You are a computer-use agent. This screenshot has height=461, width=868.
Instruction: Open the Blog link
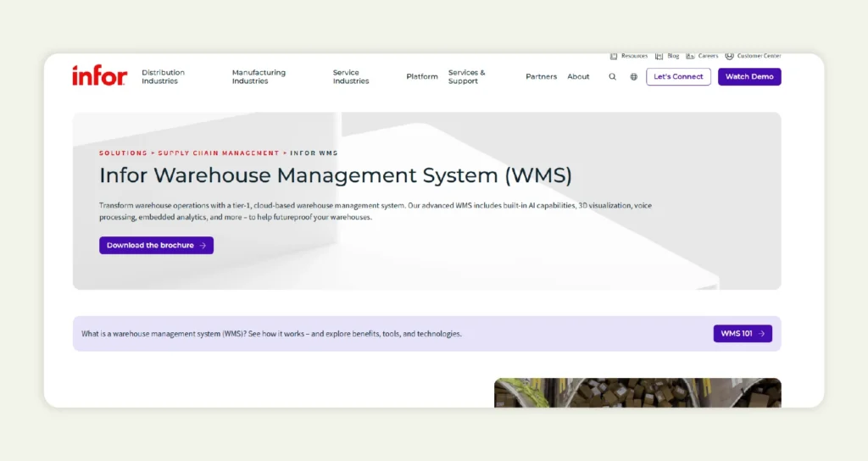coord(672,56)
